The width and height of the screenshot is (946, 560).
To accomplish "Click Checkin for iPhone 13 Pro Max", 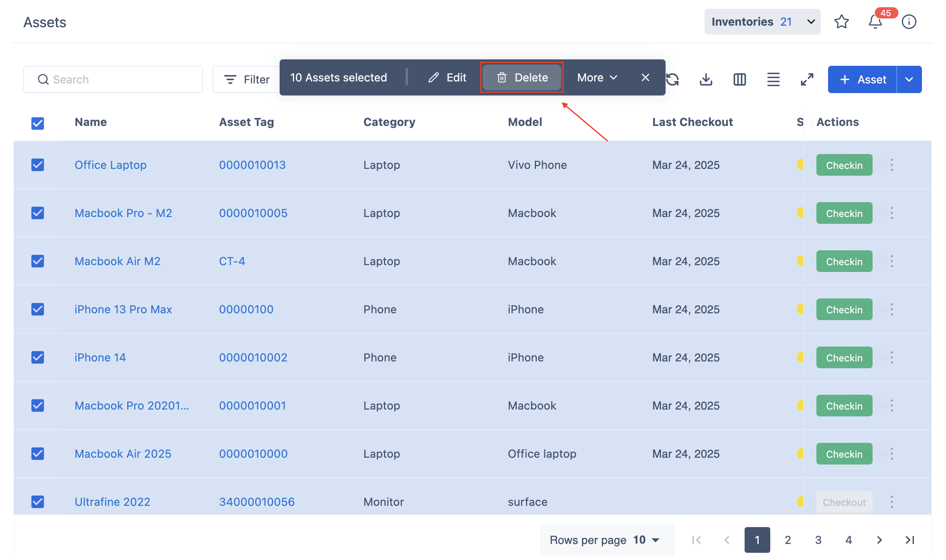I will click(844, 309).
